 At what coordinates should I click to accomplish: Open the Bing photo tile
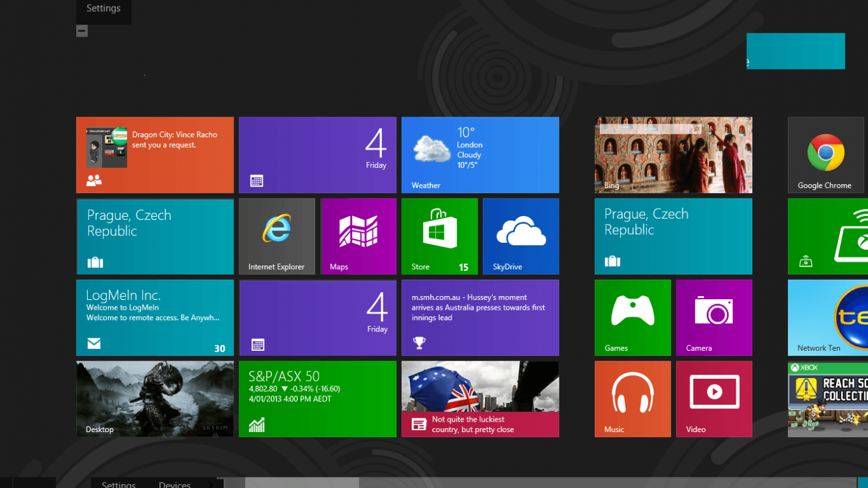673,154
